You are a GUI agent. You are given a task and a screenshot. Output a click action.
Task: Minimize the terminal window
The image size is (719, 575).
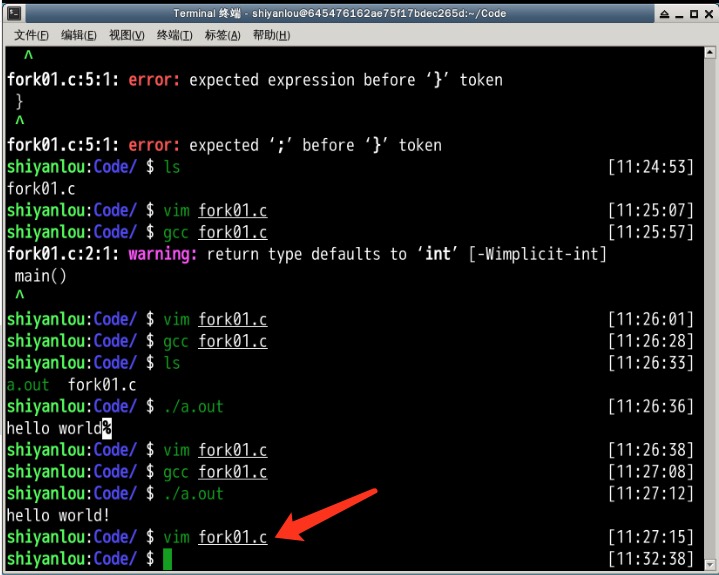(680, 13)
